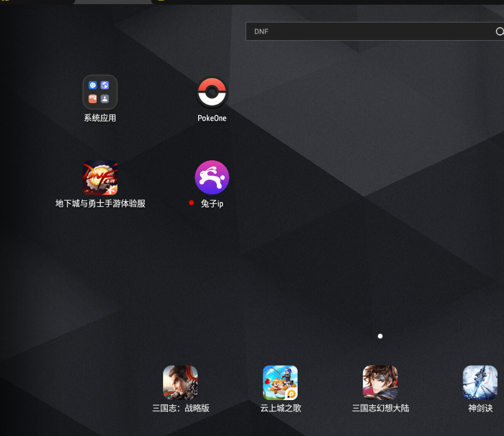The image size is (504, 436).
Task: Click the red notification dot beside 兔子ip
Action: click(x=191, y=203)
